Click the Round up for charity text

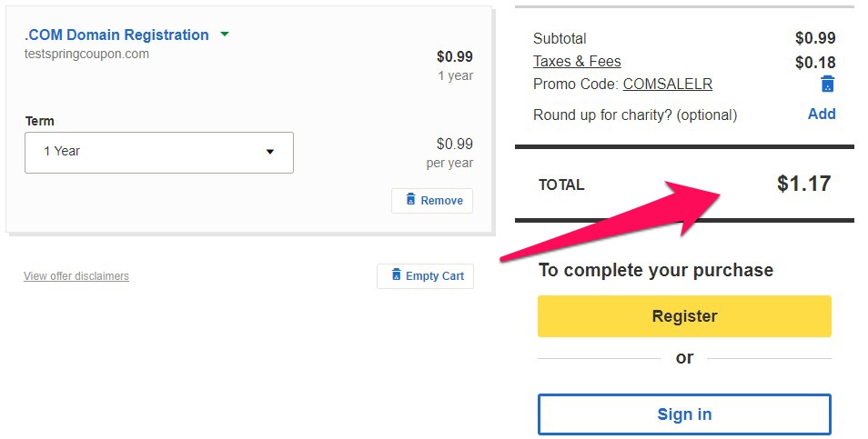pos(635,115)
